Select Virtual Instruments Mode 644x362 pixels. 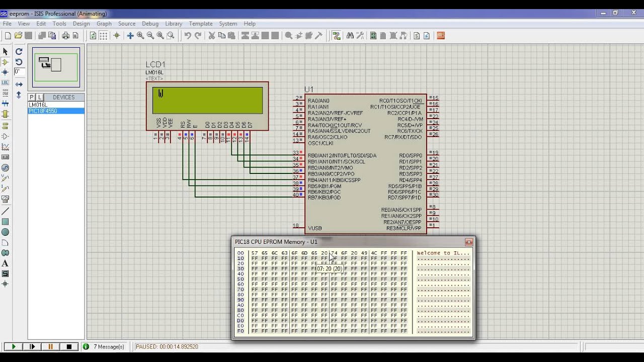[5, 199]
